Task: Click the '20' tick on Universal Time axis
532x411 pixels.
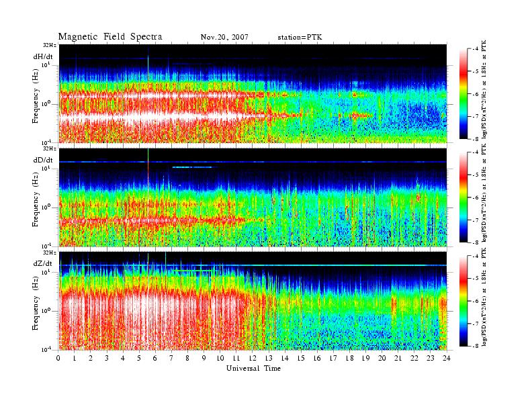Action: (382, 358)
